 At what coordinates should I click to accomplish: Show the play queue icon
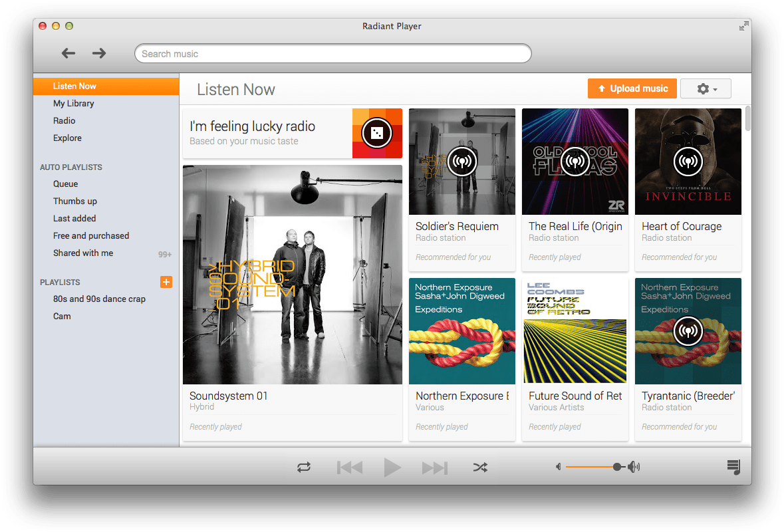[x=733, y=467]
